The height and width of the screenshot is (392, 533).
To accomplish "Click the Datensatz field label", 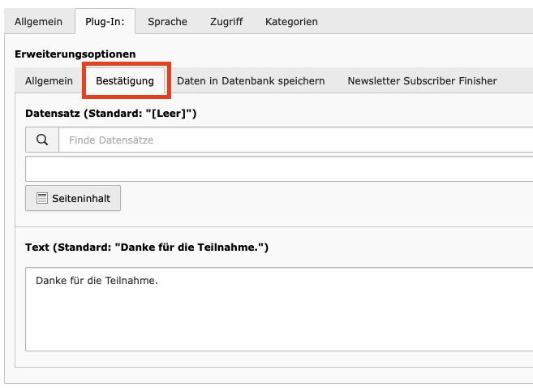I will click(x=111, y=114).
